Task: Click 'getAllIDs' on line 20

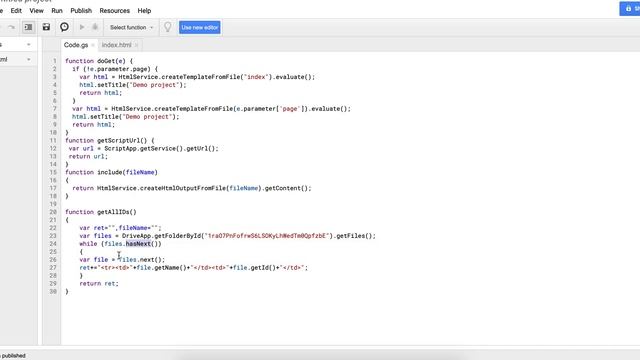Action: click(113, 212)
